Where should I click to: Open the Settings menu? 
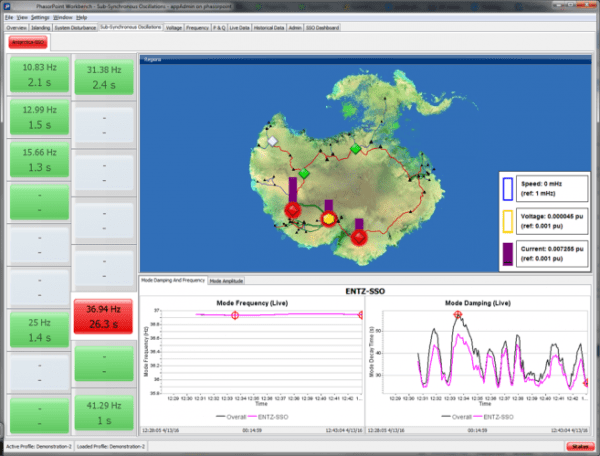[40, 17]
